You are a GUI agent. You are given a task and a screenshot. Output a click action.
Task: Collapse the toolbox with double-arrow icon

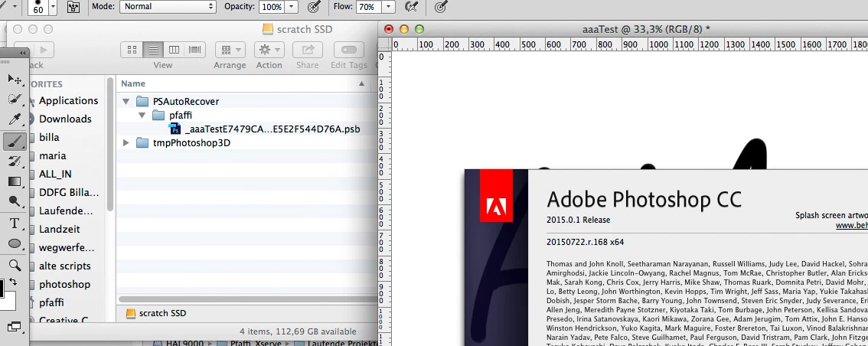click(x=23, y=53)
